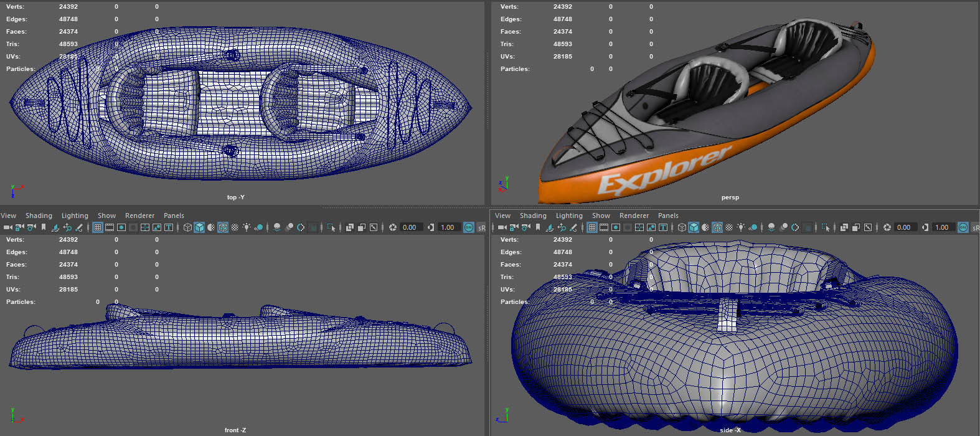Toggle Textured display in side -X panel

tap(729, 227)
